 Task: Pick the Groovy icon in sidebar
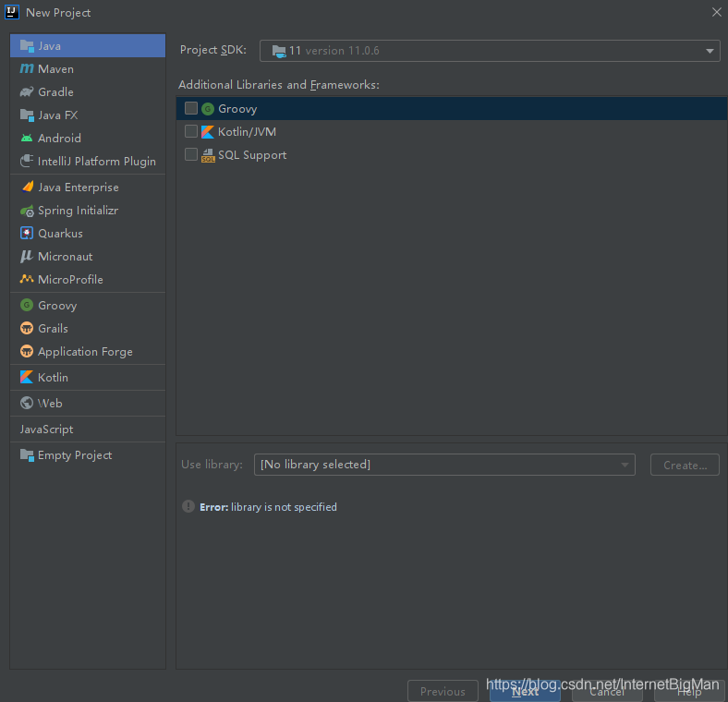click(x=27, y=305)
